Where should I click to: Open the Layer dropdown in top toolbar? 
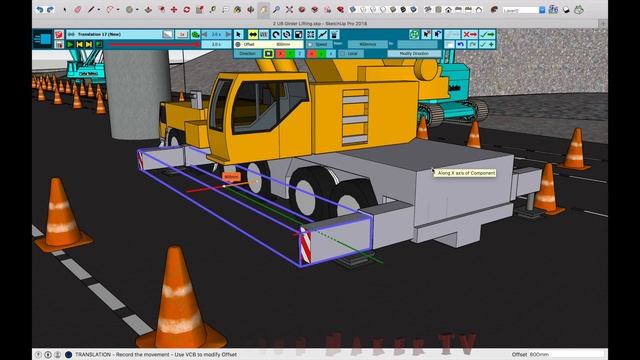[542, 10]
